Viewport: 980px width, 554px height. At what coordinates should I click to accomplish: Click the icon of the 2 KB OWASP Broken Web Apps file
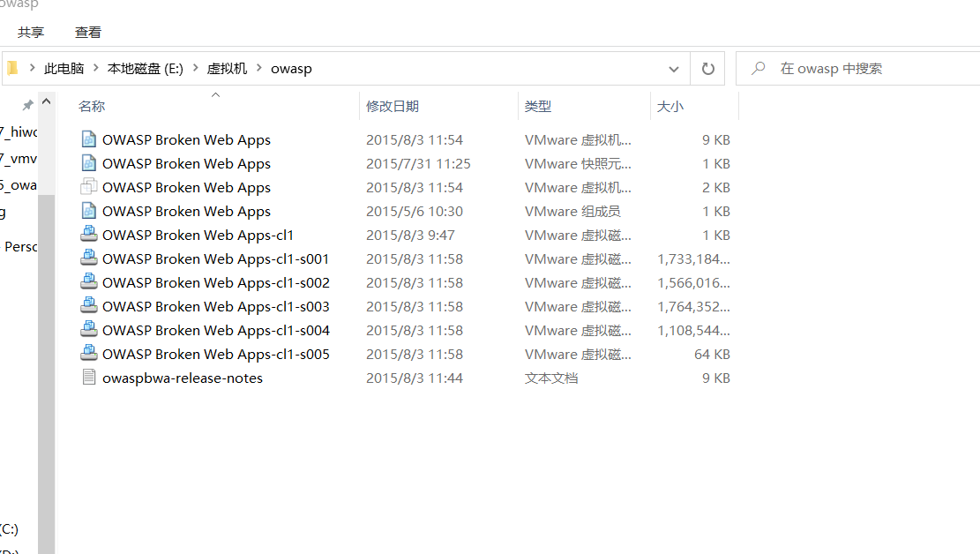coord(89,186)
